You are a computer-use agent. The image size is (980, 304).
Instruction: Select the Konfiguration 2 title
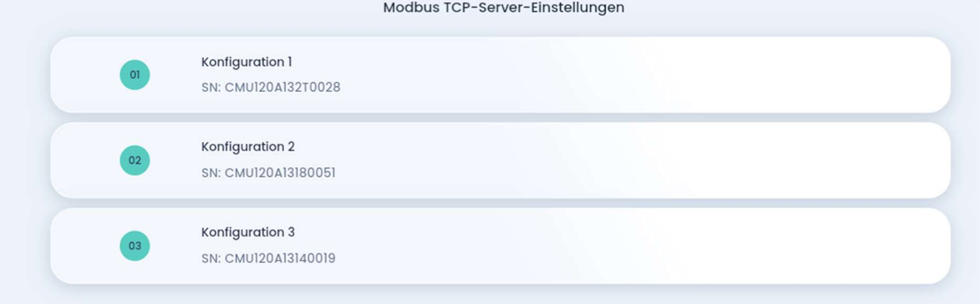click(248, 147)
